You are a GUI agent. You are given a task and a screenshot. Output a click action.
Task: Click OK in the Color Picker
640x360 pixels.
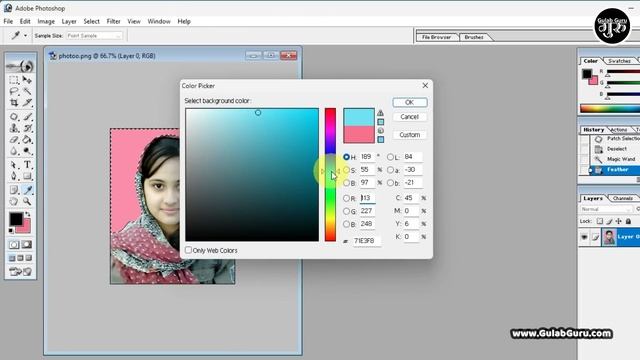pos(410,102)
